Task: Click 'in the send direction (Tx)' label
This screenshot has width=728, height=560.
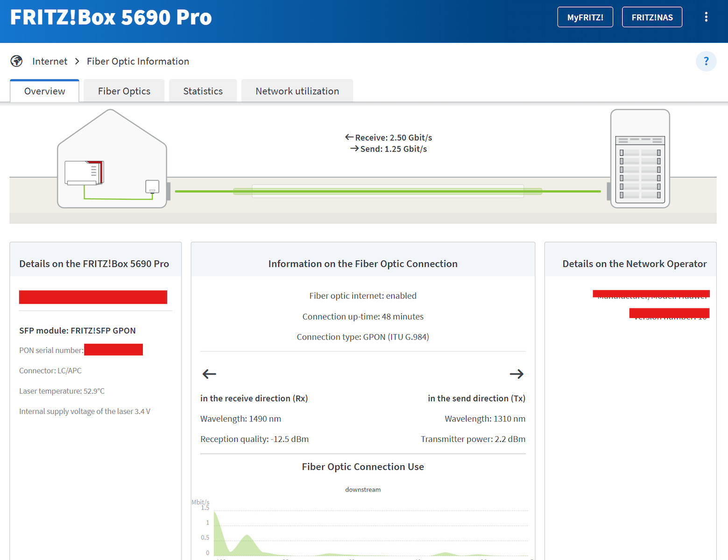Action: 477,399
